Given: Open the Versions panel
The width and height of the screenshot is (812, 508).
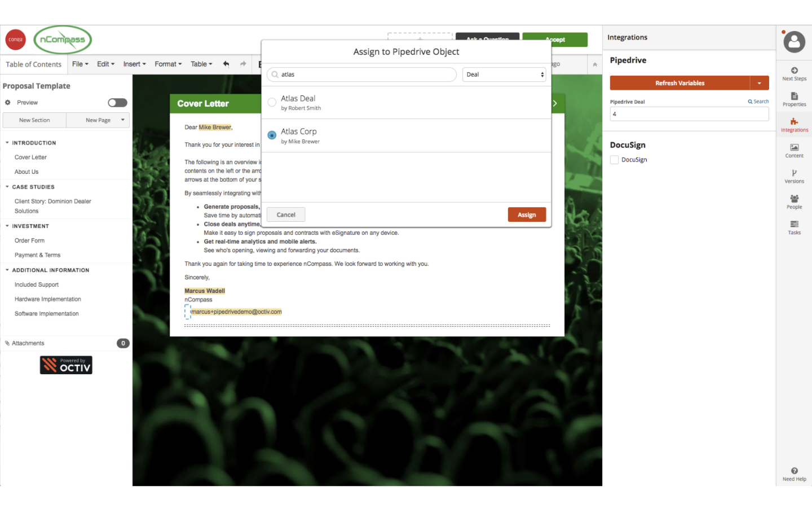Looking at the screenshot, I should [794, 176].
